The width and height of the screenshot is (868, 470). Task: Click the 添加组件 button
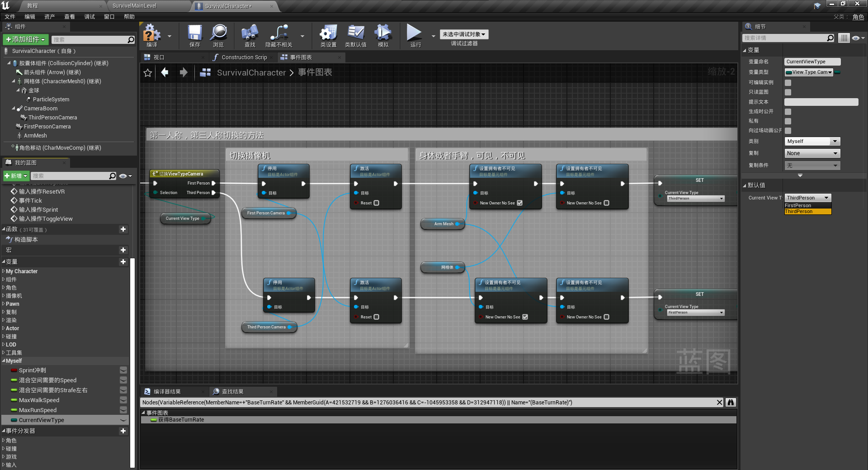25,40
